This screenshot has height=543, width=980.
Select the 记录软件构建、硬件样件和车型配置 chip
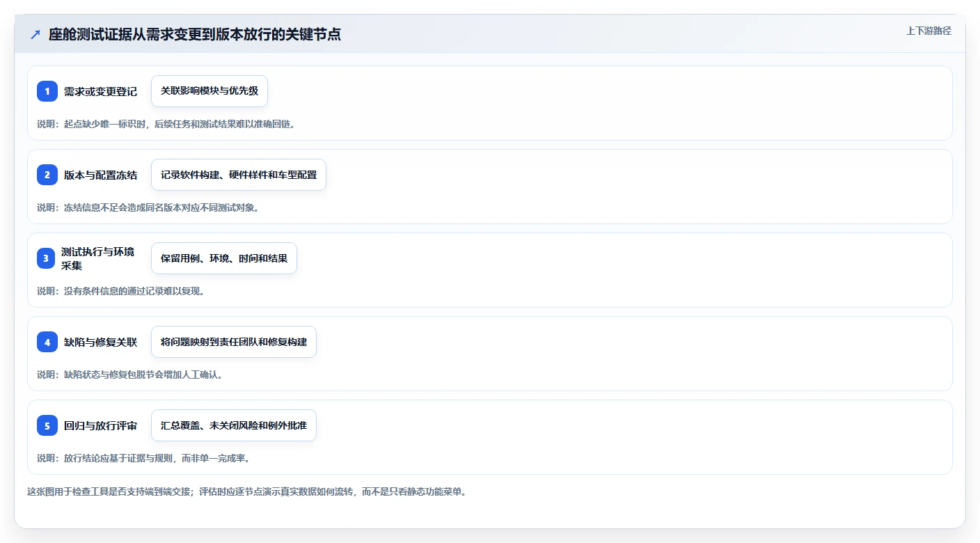click(x=239, y=175)
